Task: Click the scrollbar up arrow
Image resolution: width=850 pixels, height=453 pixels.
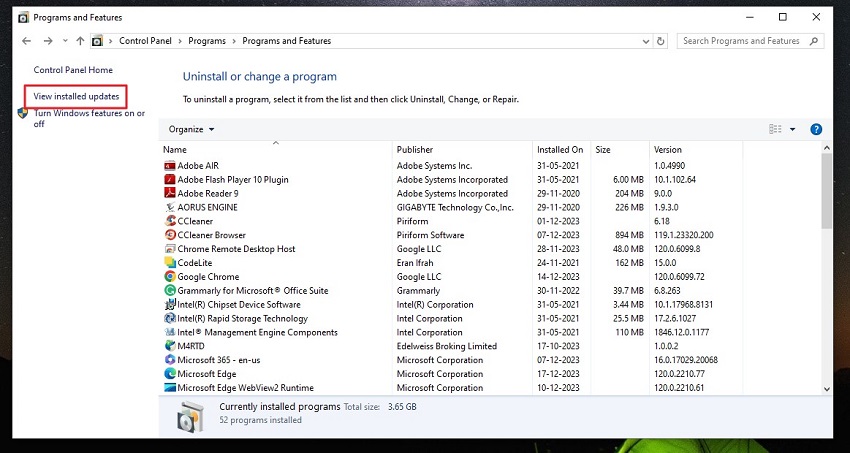Action: point(826,147)
